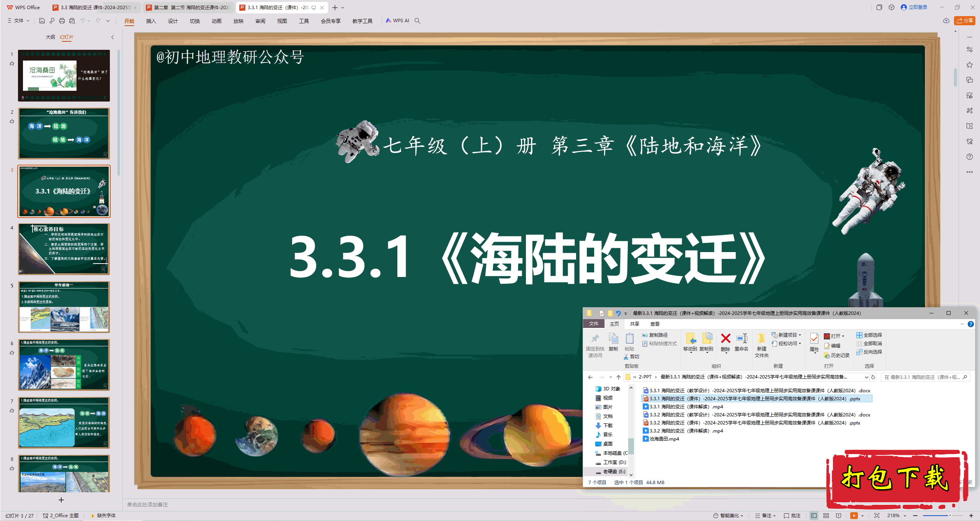Click the Print icon in WPS toolbar
Image resolution: width=980 pixels, height=521 pixels.
coord(62,21)
